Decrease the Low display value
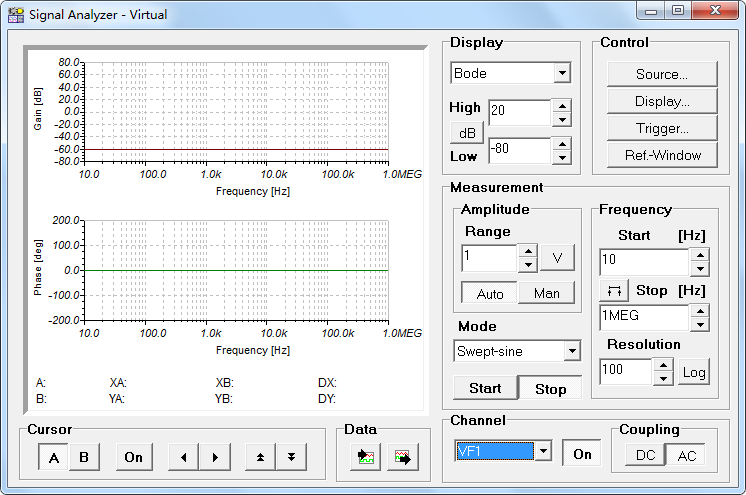This screenshot has width=746, height=495. tap(562, 158)
